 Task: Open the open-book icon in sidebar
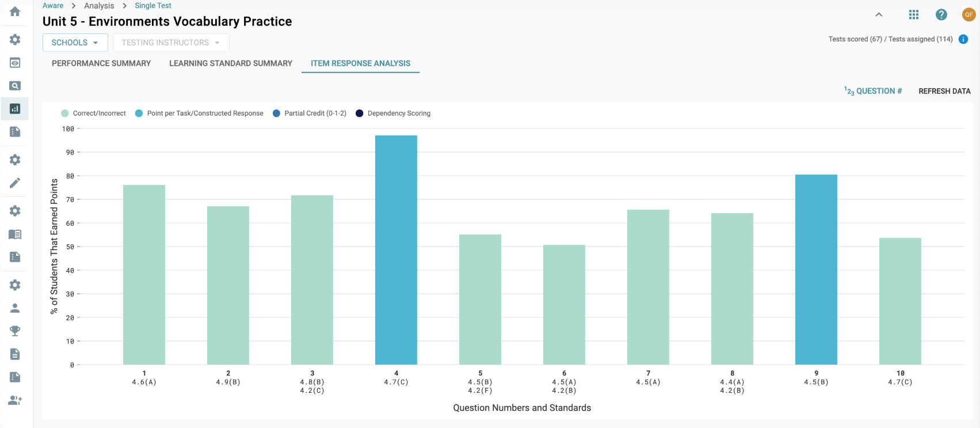(x=15, y=234)
